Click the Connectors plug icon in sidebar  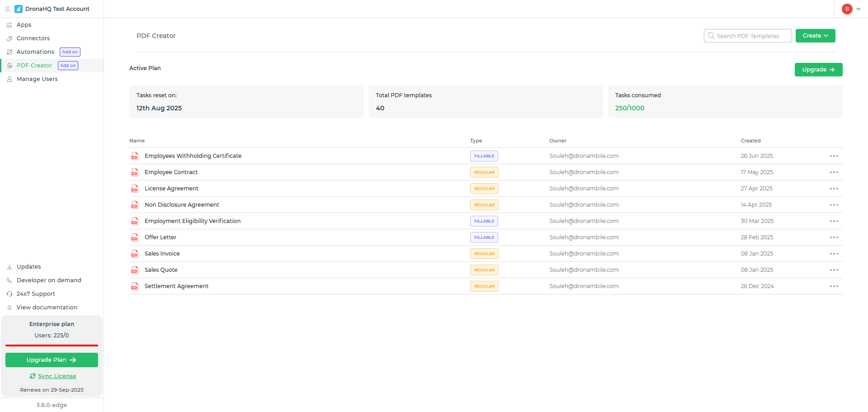pyautogui.click(x=9, y=38)
